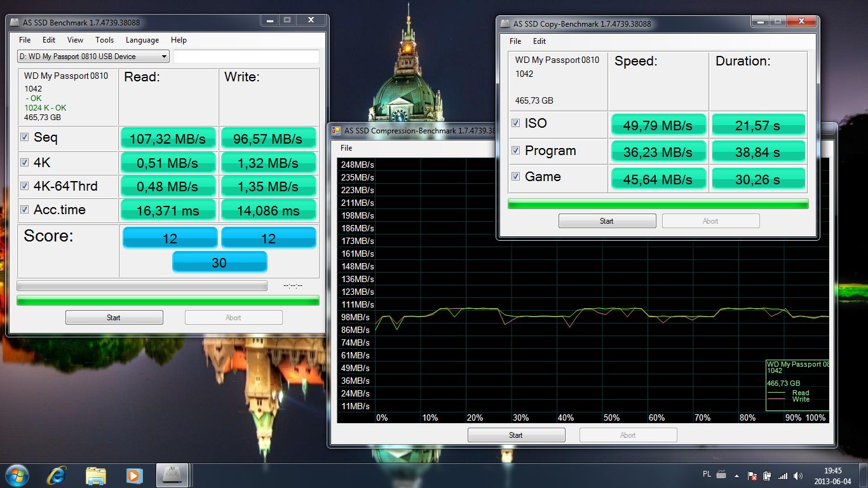Click the Program speed 36,23 MB/s
This screenshot has height=488, width=868.
658,152
